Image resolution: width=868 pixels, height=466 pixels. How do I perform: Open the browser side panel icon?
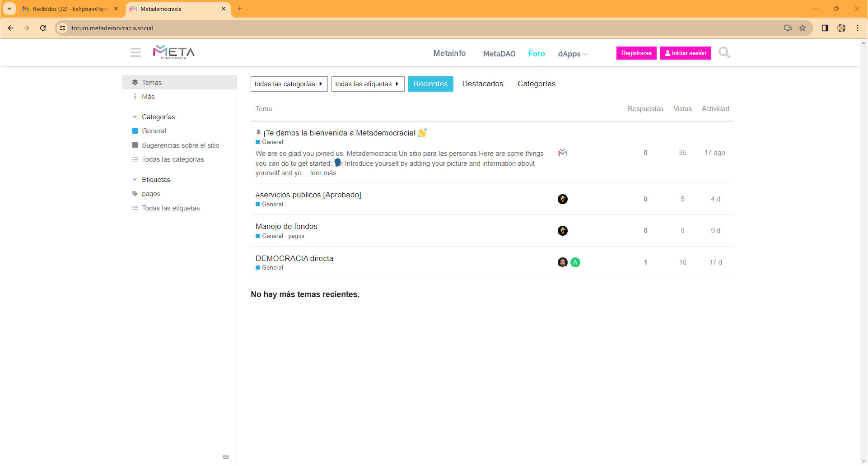tap(825, 28)
